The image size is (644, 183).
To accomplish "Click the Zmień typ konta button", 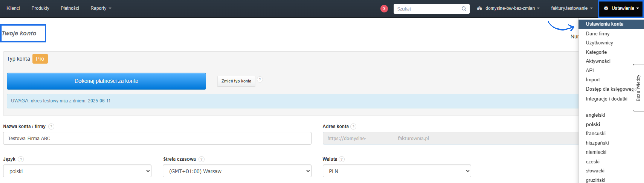I will click(x=236, y=81).
